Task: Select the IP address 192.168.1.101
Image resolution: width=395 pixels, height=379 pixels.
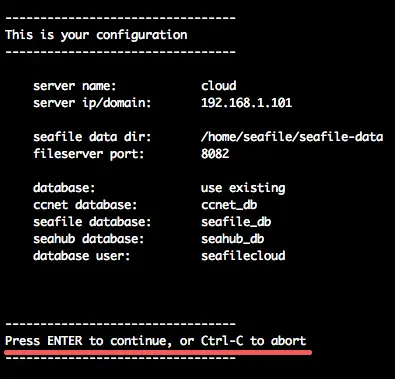Action: tap(246, 103)
